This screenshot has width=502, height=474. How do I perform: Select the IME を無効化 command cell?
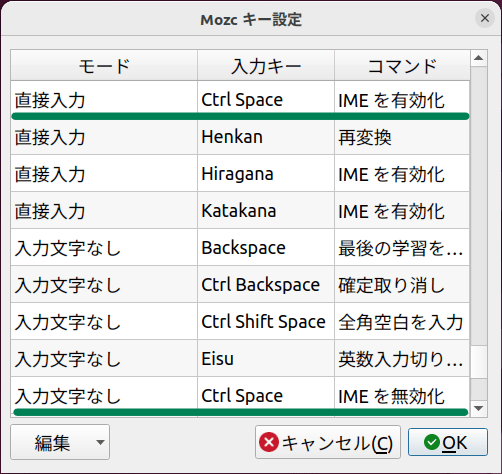pos(402,395)
